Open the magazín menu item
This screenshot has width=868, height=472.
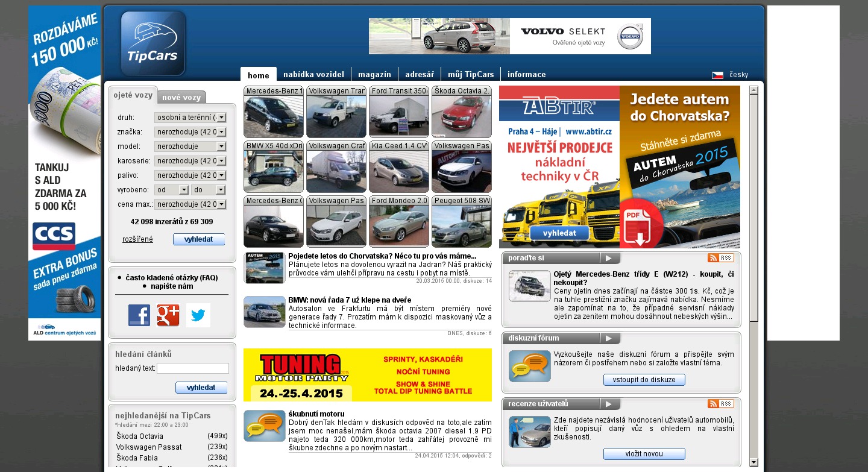pos(374,75)
